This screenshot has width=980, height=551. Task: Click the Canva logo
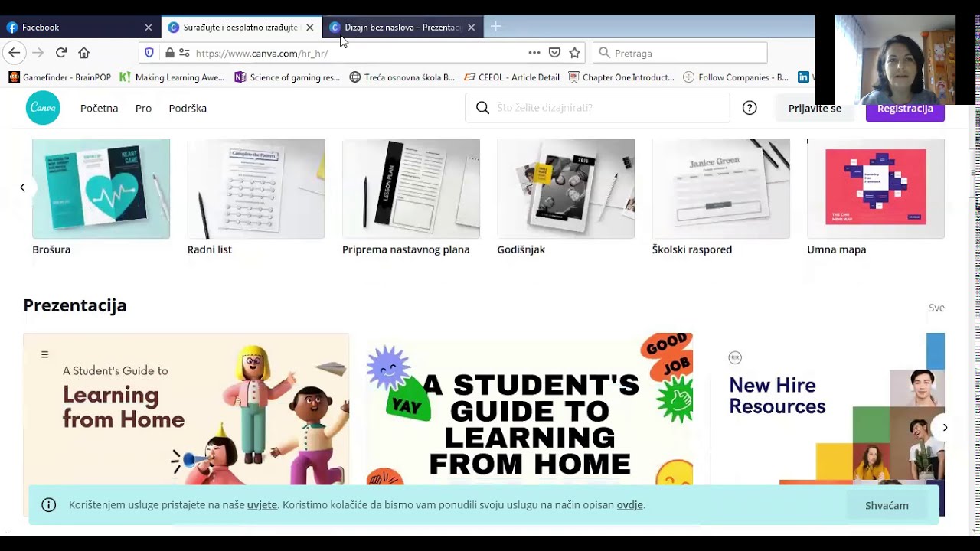(x=43, y=108)
